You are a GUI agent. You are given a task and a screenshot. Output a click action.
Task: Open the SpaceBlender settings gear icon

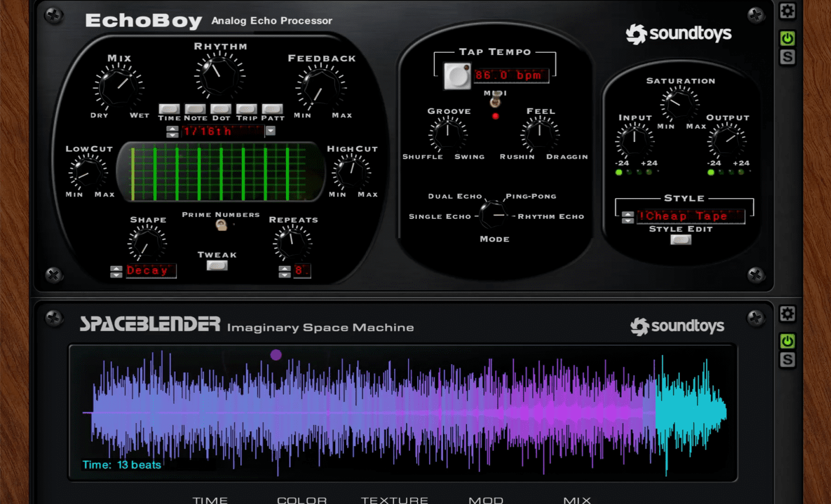[x=787, y=314]
